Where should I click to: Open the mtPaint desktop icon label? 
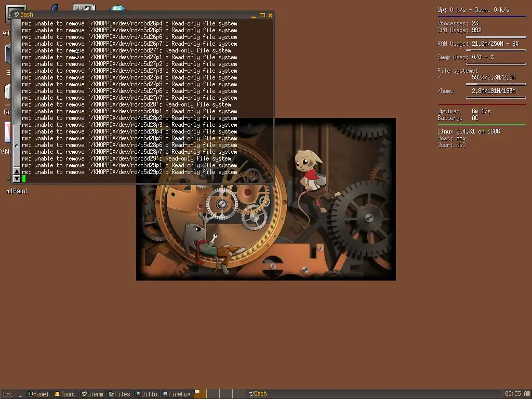17,191
